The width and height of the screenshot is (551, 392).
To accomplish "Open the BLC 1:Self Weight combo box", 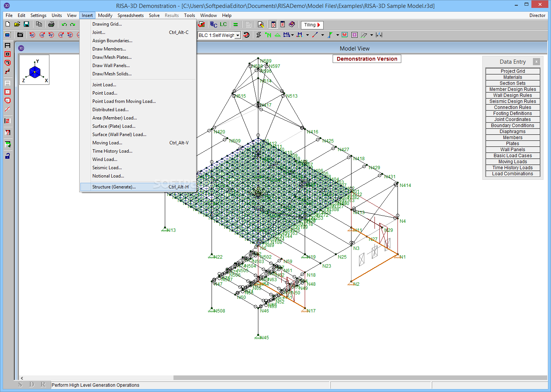I will click(x=219, y=35).
